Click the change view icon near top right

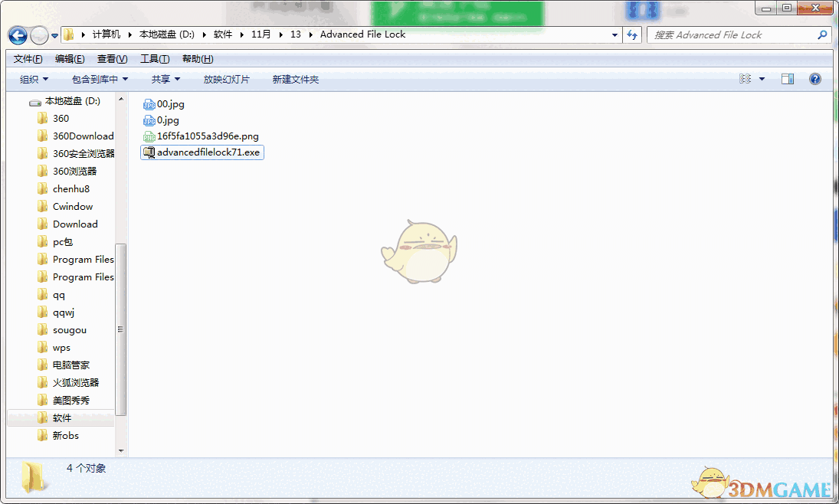747,78
